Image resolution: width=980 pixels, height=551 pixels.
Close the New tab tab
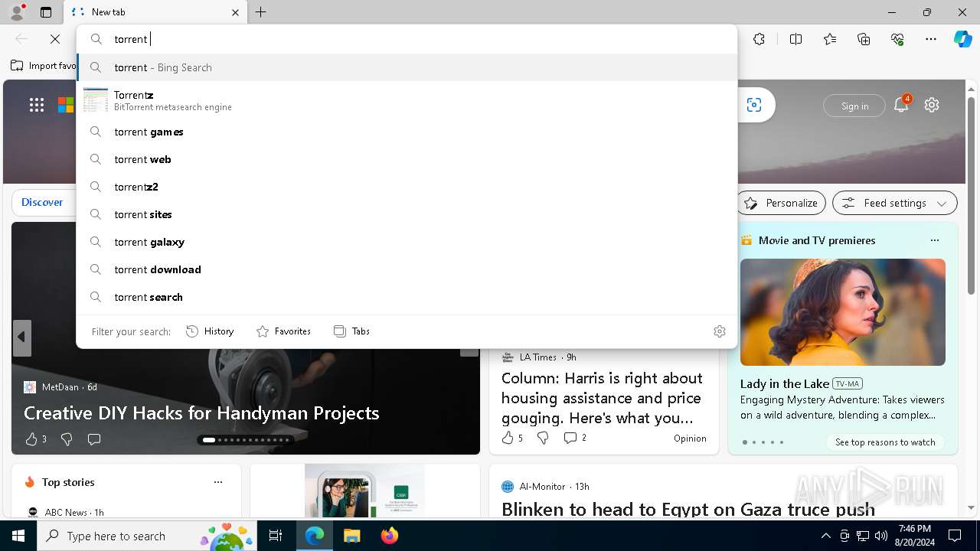pyautogui.click(x=235, y=12)
